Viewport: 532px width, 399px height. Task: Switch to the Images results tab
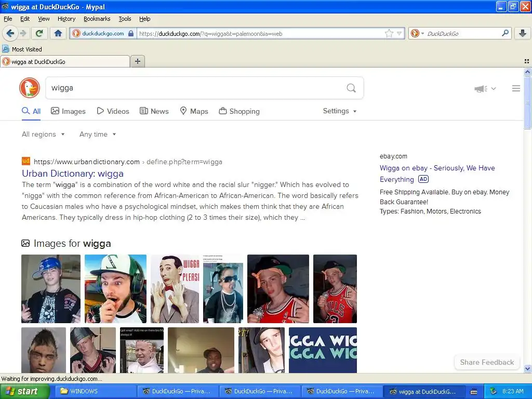point(68,111)
